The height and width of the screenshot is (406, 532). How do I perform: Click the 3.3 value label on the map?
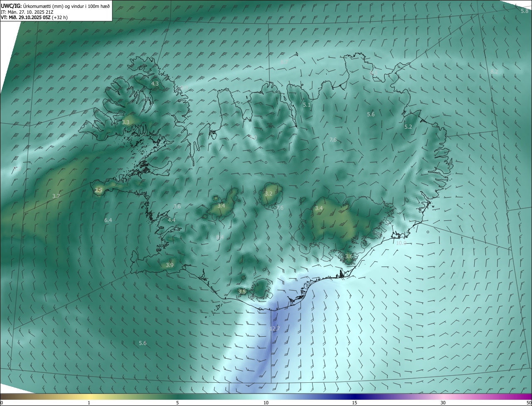[x=126, y=122]
